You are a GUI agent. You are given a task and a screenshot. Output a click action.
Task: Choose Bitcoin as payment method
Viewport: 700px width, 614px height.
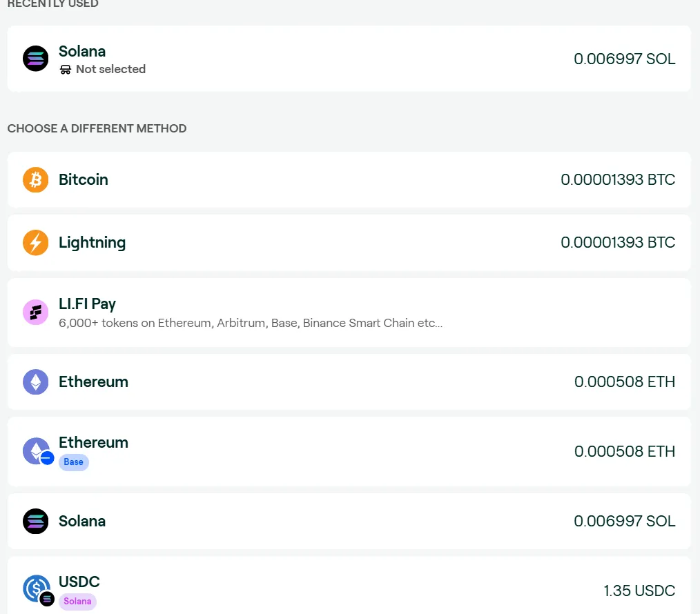click(x=349, y=180)
